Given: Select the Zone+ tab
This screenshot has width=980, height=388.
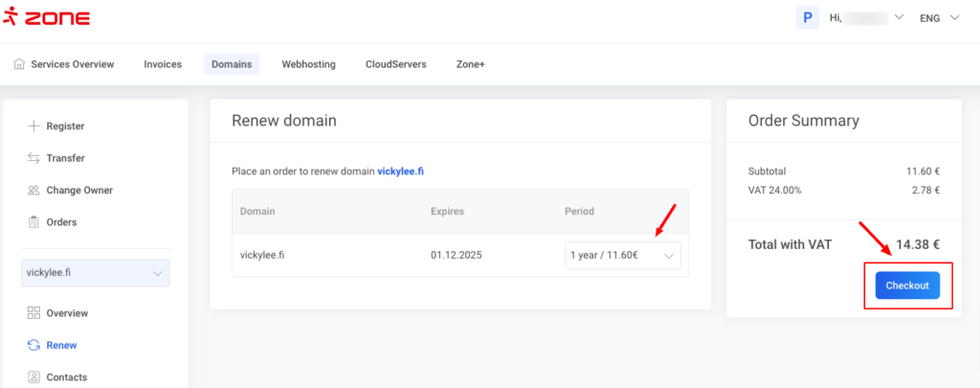Looking at the screenshot, I should point(470,64).
